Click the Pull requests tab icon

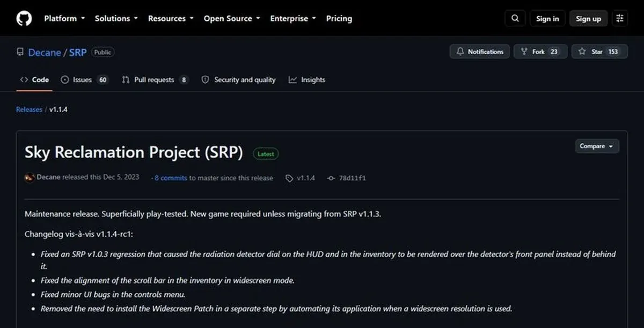coord(126,79)
